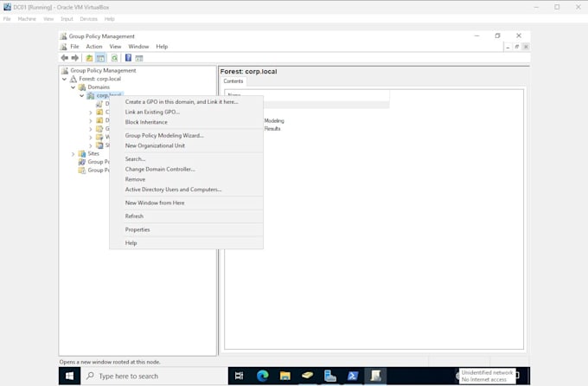Click the Up one level folder icon

coord(89,58)
